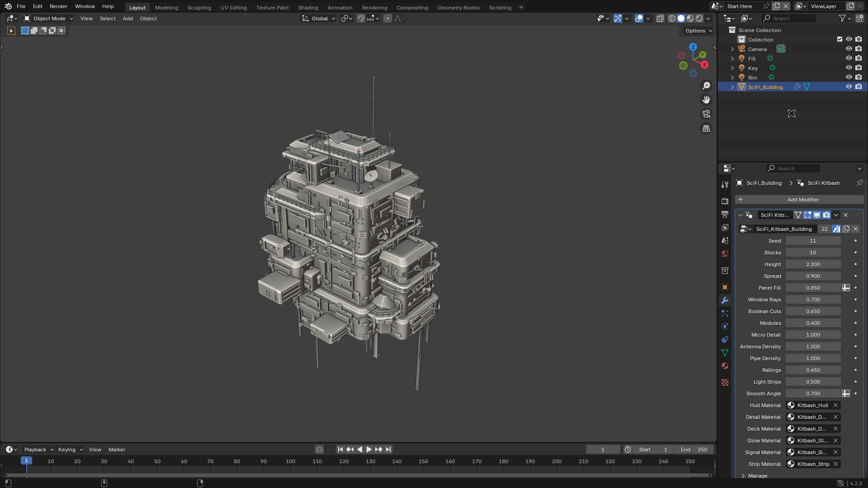Click the Marker menu in timeline
Image resolution: width=868 pixels, height=488 pixels.
117,450
